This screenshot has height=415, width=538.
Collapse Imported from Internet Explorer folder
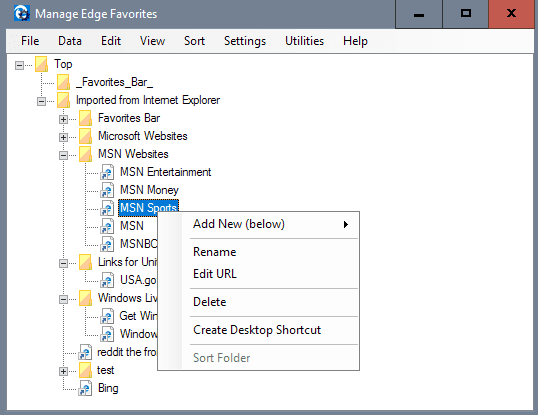point(41,101)
